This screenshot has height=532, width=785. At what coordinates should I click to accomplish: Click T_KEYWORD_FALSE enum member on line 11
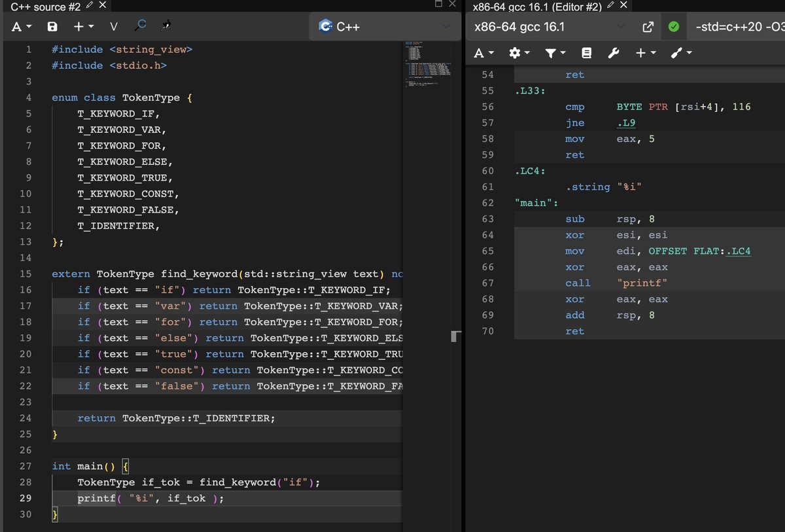coord(129,210)
